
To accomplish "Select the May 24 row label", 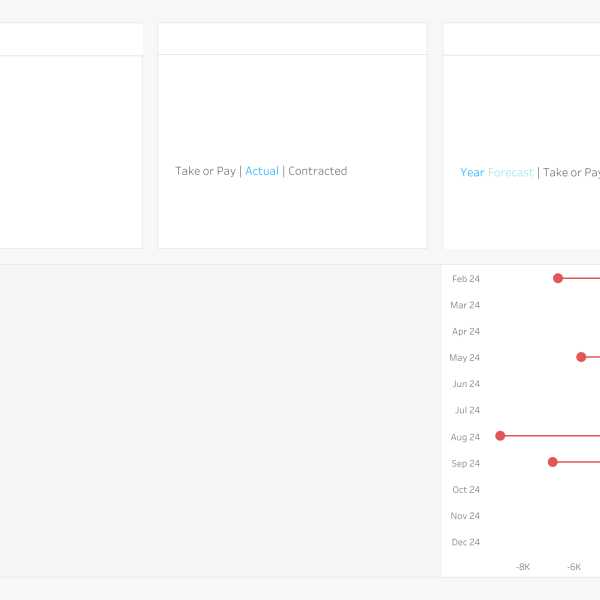I will (465, 358).
